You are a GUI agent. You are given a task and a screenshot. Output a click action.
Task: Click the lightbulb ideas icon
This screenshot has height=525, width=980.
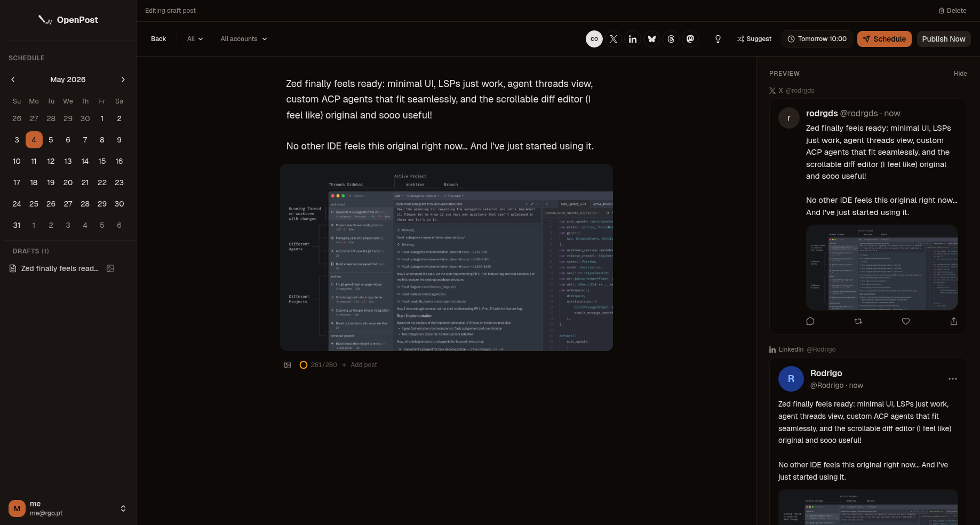[x=718, y=39]
